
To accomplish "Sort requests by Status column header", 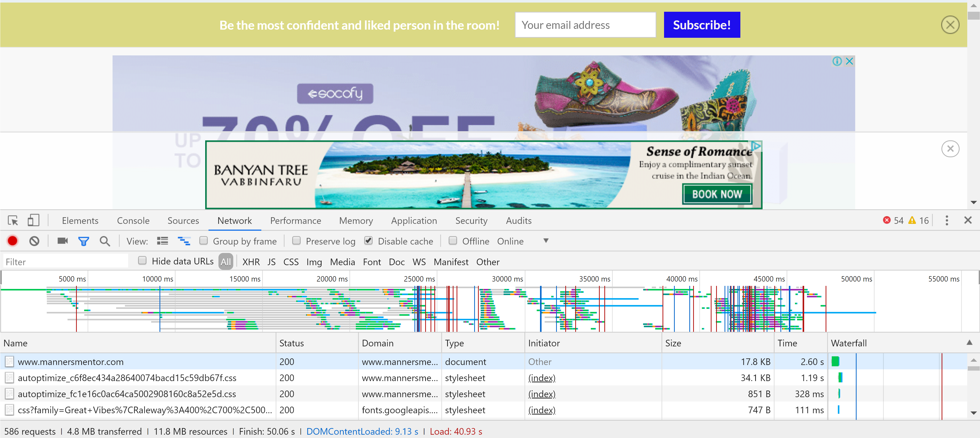I will 317,343.
